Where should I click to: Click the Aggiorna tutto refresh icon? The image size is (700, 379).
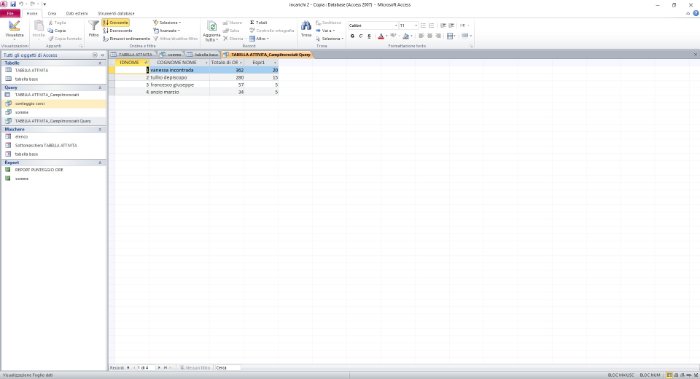click(212, 26)
